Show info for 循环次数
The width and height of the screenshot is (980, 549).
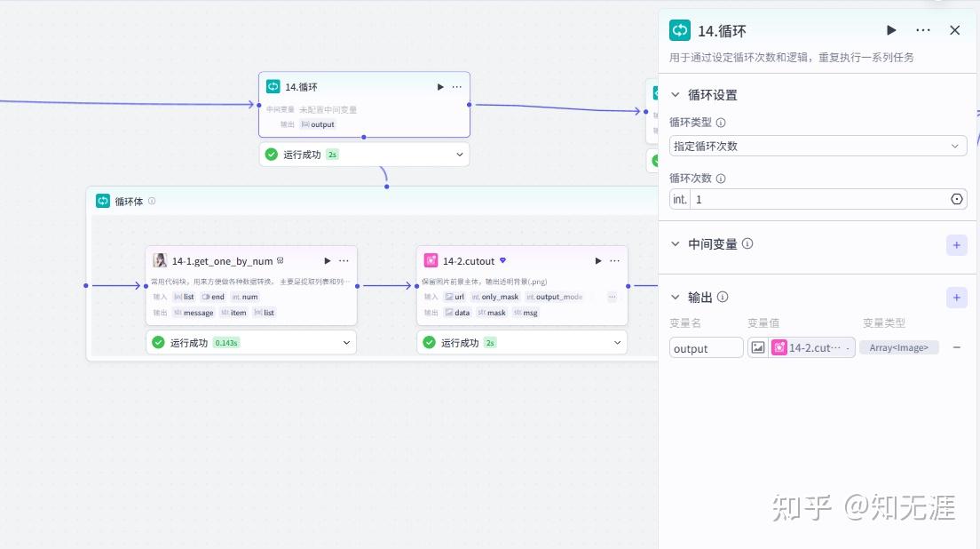(721, 179)
